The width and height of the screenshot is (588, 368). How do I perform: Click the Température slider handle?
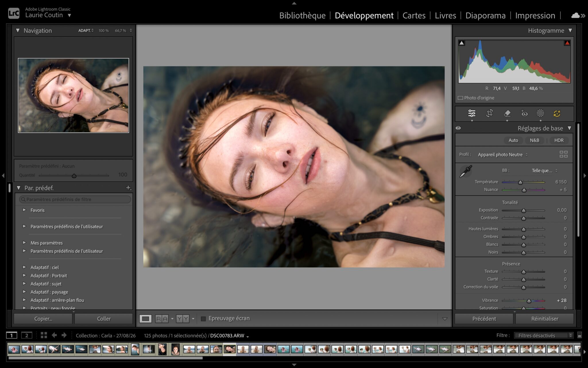point(520,182)
